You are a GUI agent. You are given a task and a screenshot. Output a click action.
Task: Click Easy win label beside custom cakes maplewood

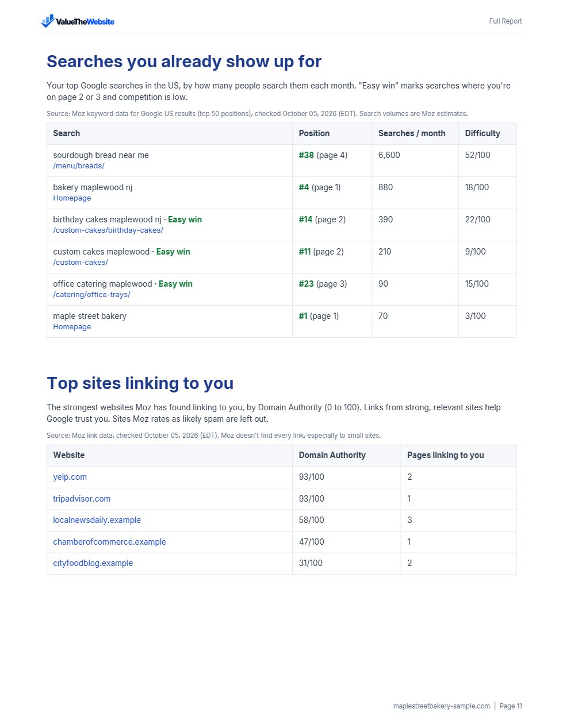[x=173, y=252]
